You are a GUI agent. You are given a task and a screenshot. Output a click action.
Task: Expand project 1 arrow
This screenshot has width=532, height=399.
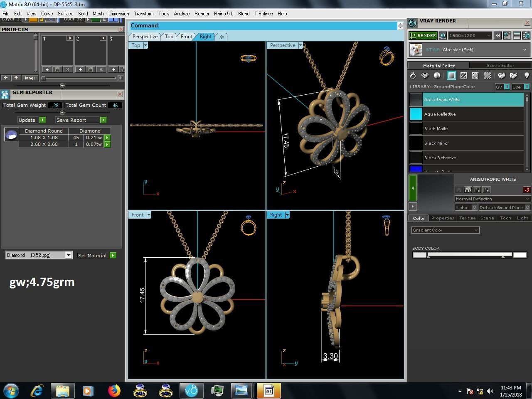pyautogui.click(x=70, y=38)
